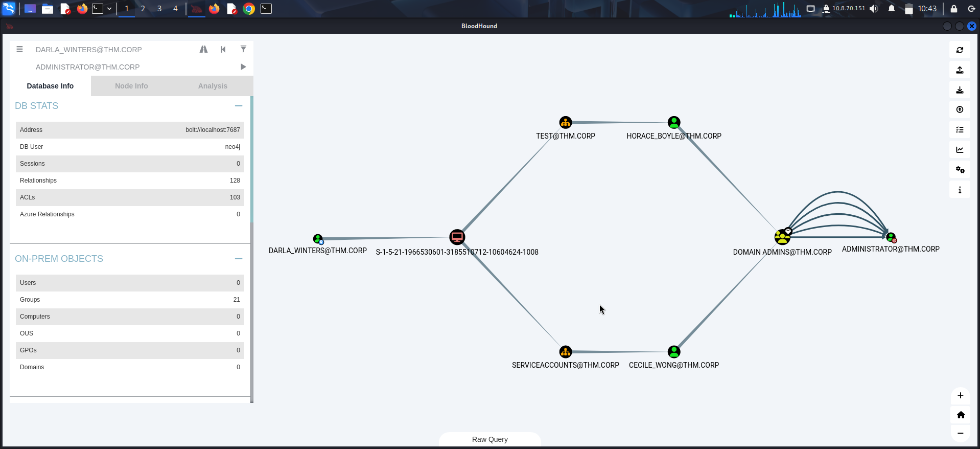Collapse the ON-PREM OBJECTS section
Viewport: 980px width, 449px height.
coord(238,259)
